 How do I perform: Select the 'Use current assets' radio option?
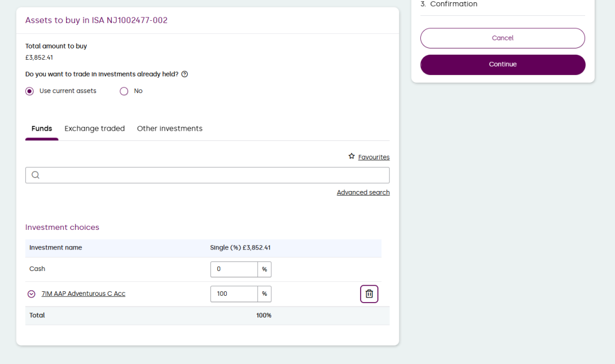click(x=30, y=91)
